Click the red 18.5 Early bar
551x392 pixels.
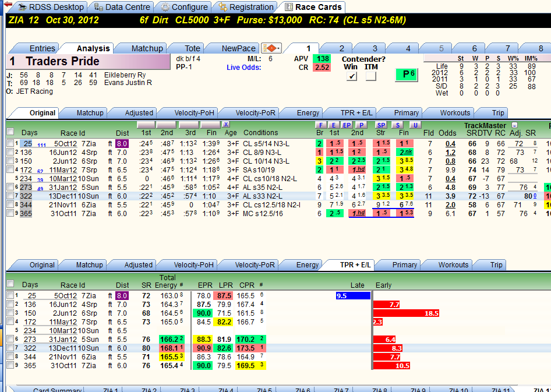[x=406, y=313]
